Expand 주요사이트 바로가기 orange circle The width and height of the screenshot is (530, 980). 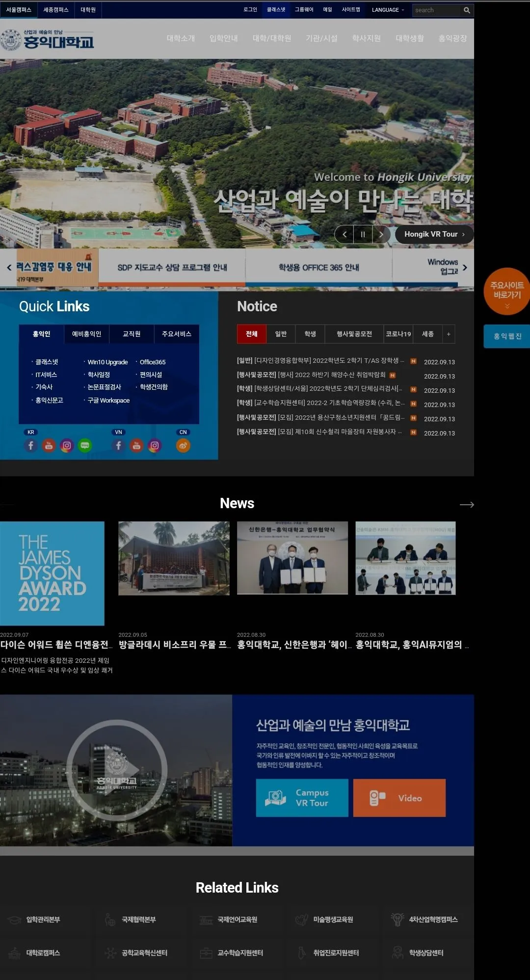507,291
